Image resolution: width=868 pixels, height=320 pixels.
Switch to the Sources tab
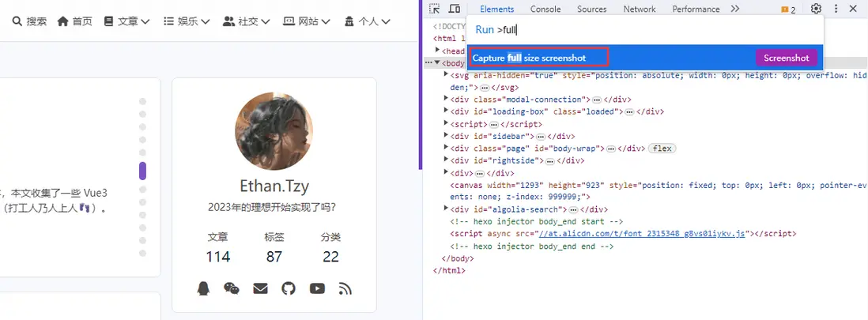click(592, 9)
